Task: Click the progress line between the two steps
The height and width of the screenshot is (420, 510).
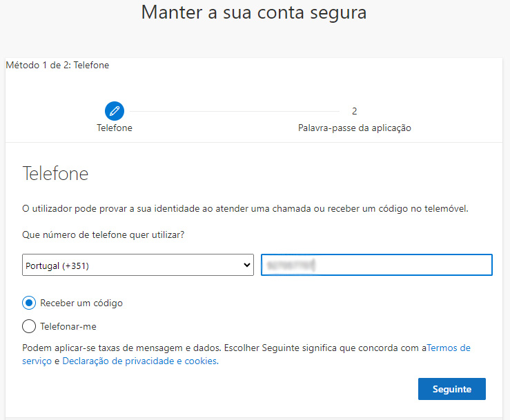Action: 235,111
